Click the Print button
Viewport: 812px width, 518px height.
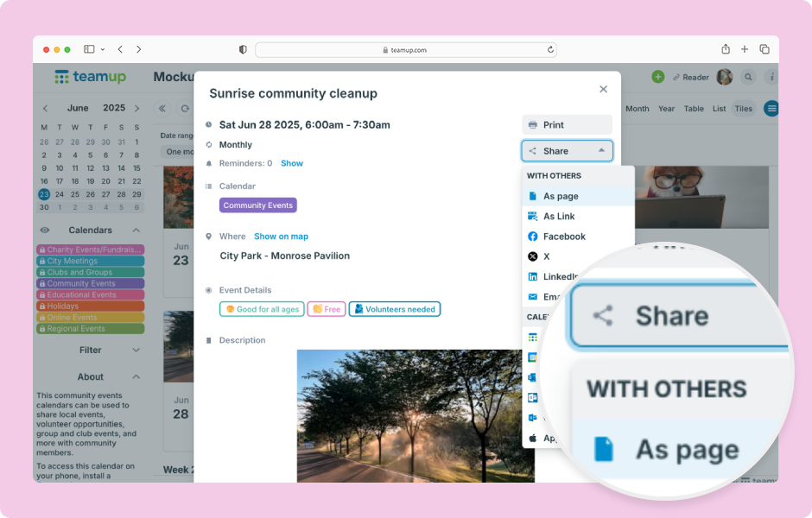(x=567, y=124)
